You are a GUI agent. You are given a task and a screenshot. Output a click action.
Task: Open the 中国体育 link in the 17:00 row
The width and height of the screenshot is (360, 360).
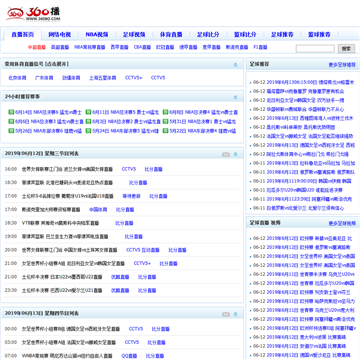98,210
